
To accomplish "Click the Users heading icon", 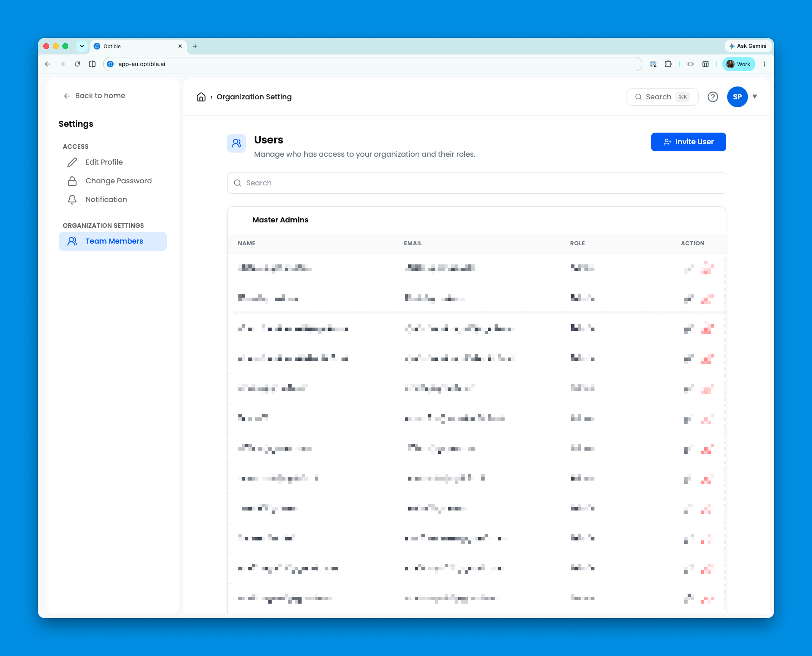I will click(236, 143).
